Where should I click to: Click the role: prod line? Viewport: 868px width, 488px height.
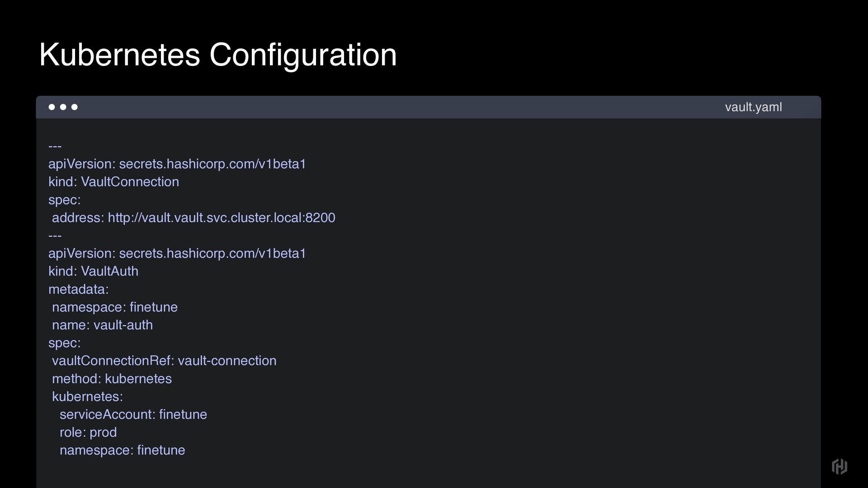click(x=88, y=432)
